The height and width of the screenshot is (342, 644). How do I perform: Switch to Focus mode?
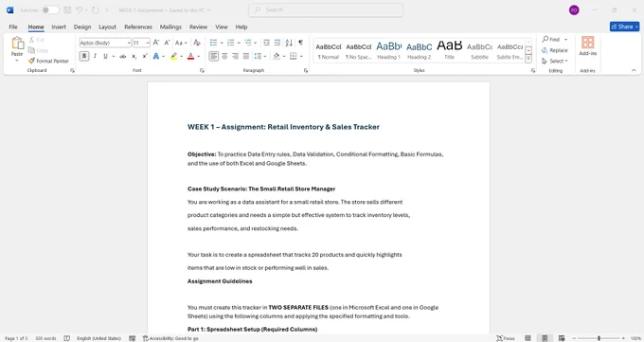click(x=505, y=338)
